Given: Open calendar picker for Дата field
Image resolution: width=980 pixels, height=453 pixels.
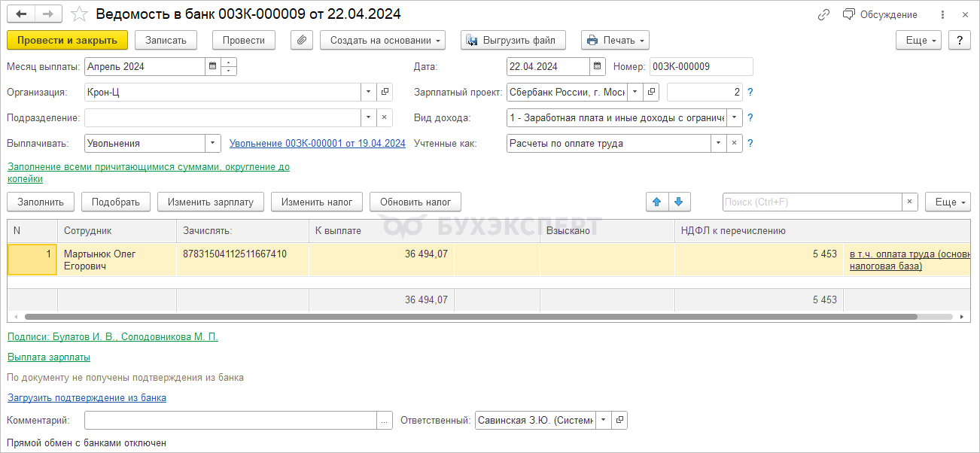Looking at the screenshot, I should (x=598, y=66).
